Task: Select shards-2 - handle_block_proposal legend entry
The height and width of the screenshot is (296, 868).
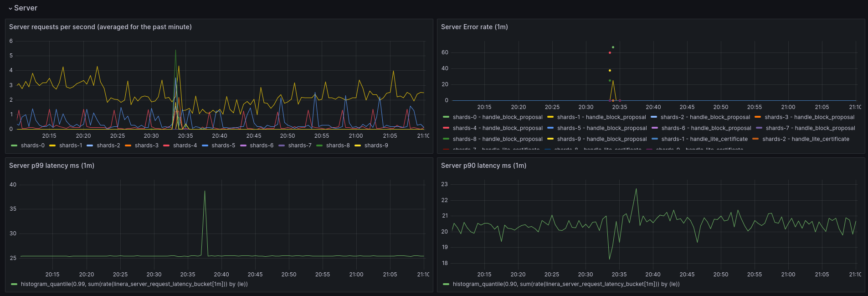Action: pos(705,117)
